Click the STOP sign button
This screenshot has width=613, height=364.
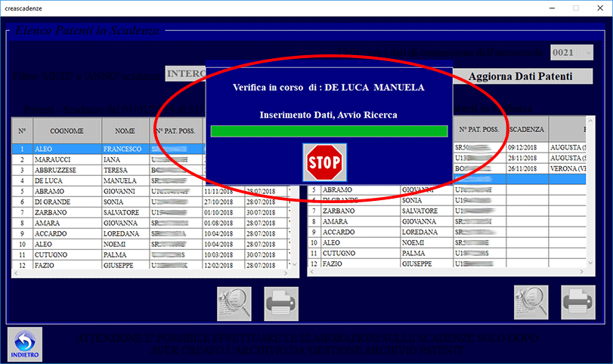click(324, 162)
